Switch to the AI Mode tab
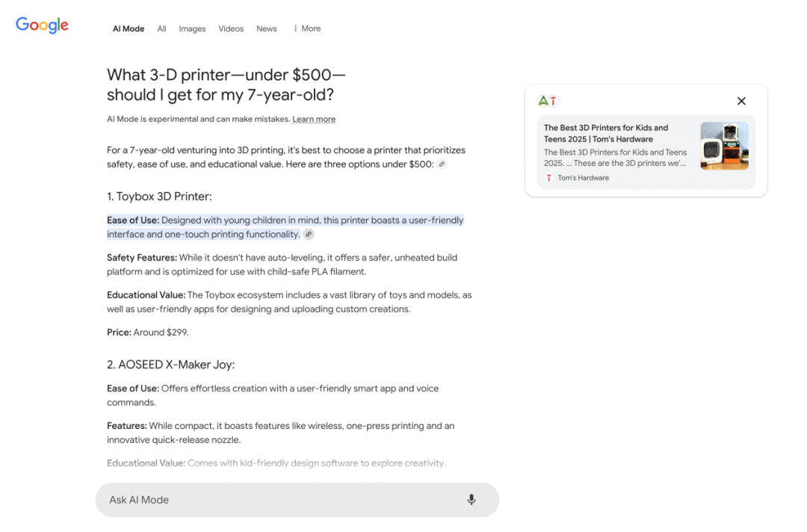 point(129,29)
